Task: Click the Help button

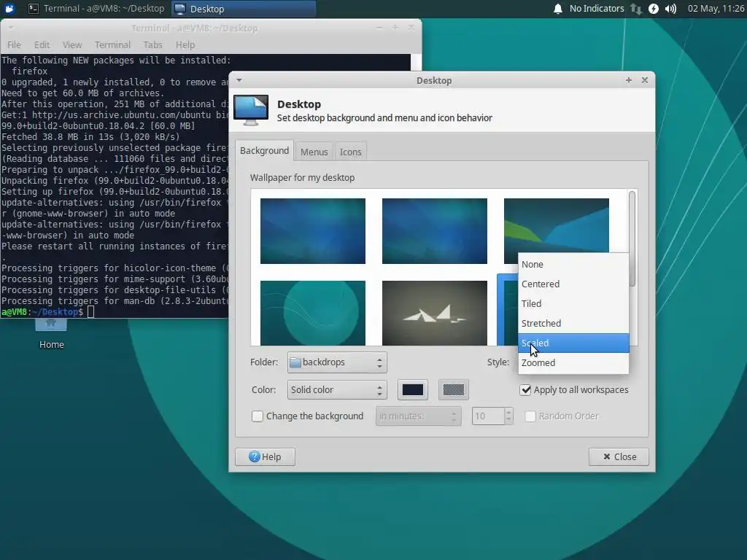Action: click(x=265, y=456)
